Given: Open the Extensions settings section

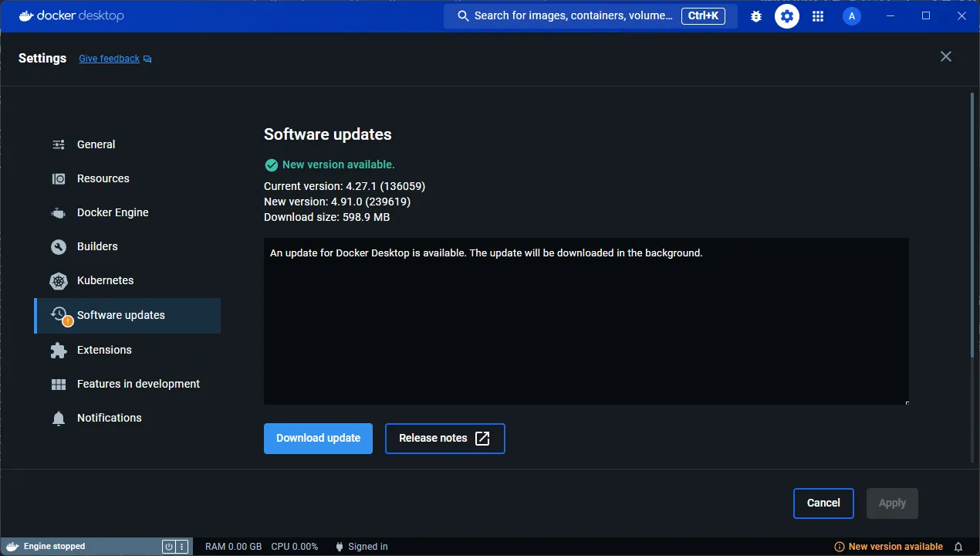Looking at the screenshot, I should 127,350.
